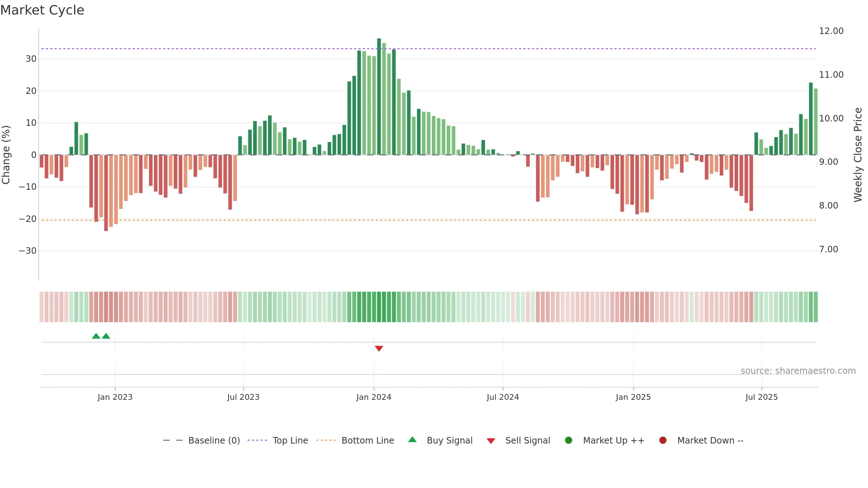
Task: Click the orange dotted Bottom Line
Action: pyautogui.click(x=429, y=220)
